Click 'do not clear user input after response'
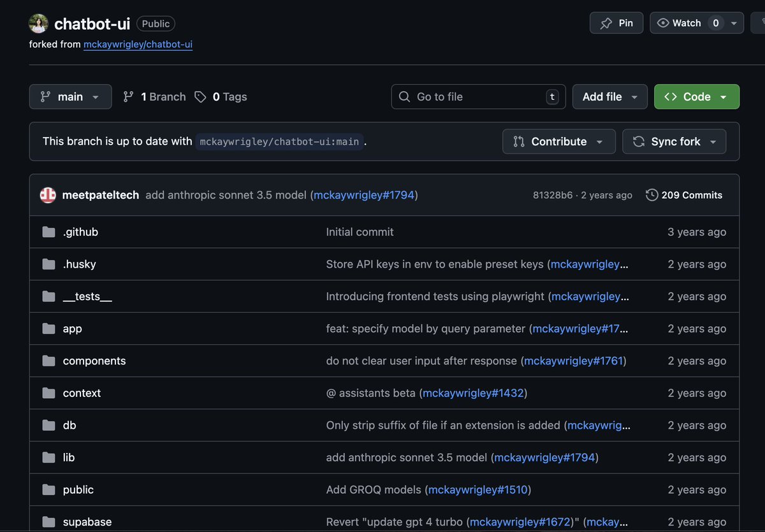Viewport: 765px width, 532px height. pos(421,361)
